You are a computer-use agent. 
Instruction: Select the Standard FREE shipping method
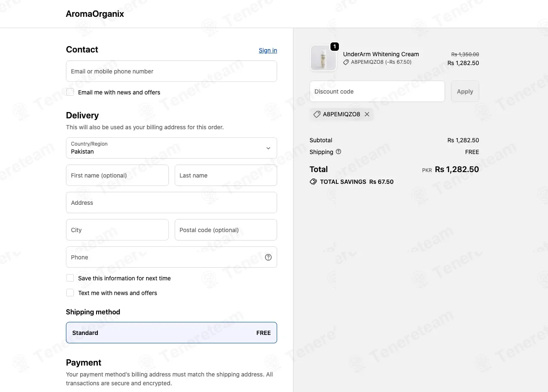[x=171, y=332]
